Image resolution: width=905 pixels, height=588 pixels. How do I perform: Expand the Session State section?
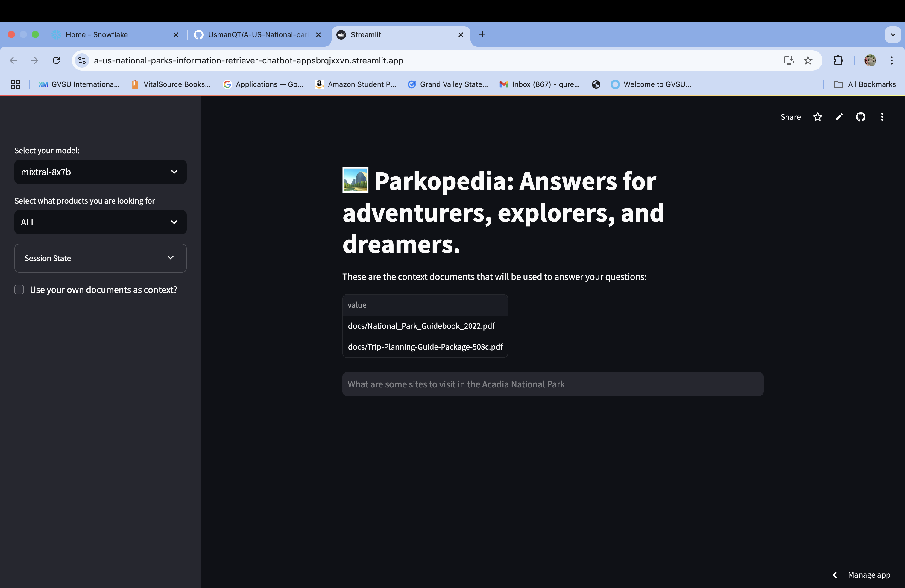pos(100,258)
